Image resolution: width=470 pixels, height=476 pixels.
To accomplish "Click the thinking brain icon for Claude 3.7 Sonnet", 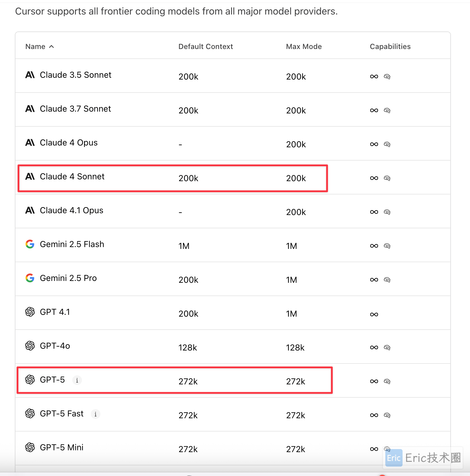I will click(387, 110).
